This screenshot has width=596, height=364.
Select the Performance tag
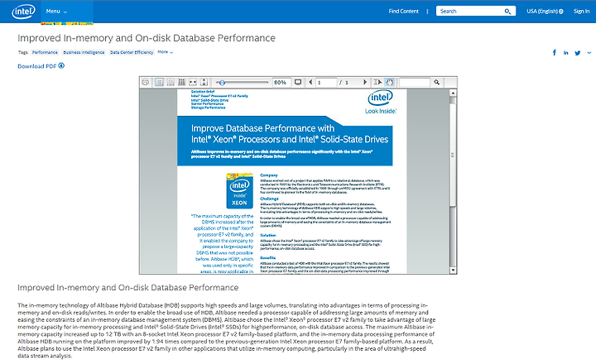pyautogui.click(x=45, y=52)
